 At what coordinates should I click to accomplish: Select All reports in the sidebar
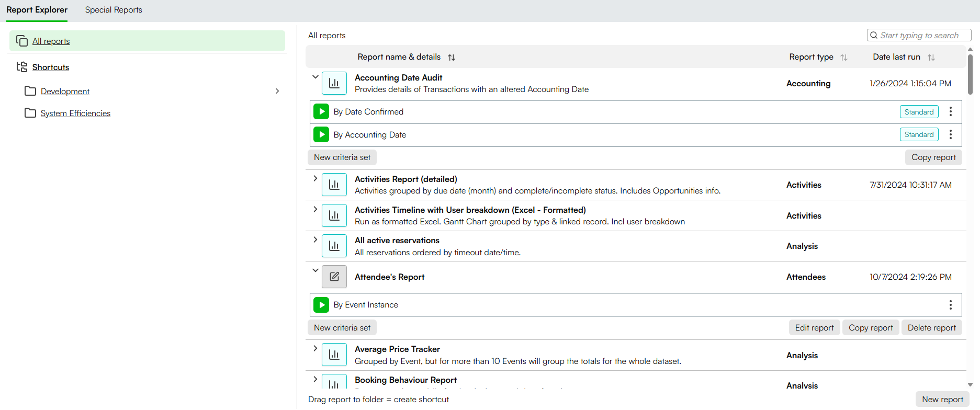[147, 41]
